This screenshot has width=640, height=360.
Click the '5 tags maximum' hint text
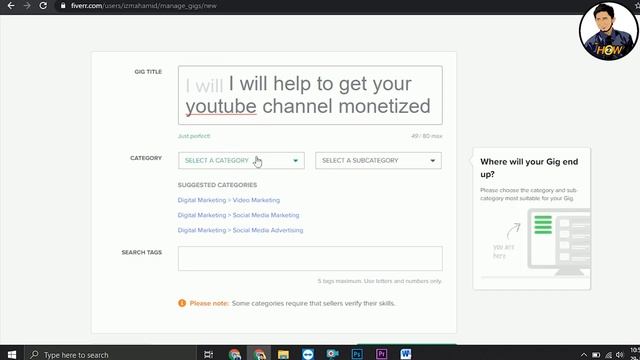[x=380, y=281]
